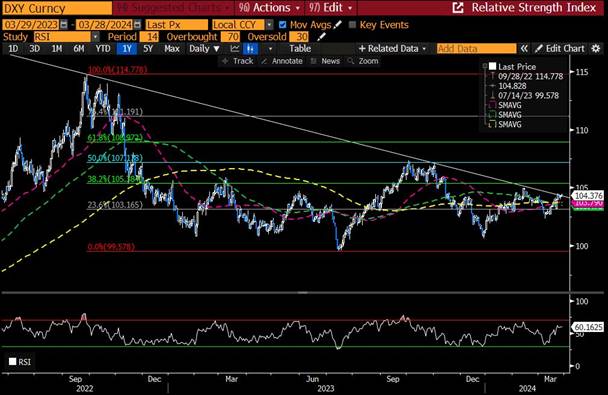Pop out the Relative Strength Index window icon
This screenshot has width=608, height=395.
458,7
